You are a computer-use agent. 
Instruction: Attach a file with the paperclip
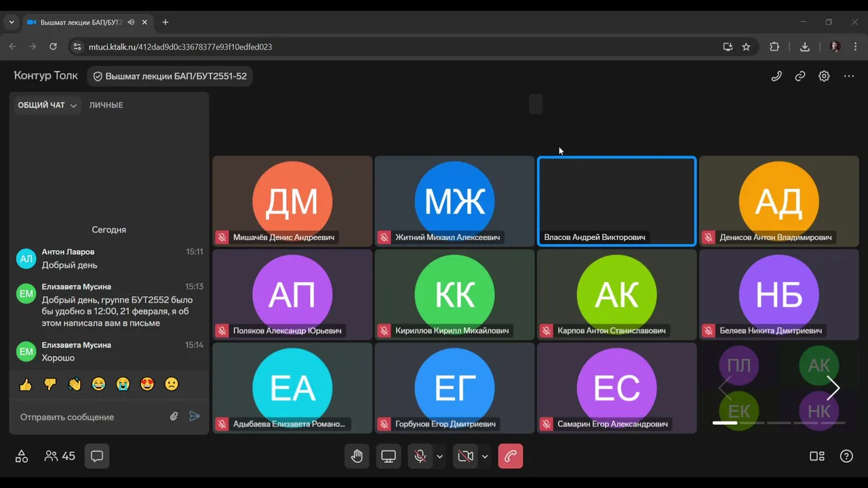(174, 417)
